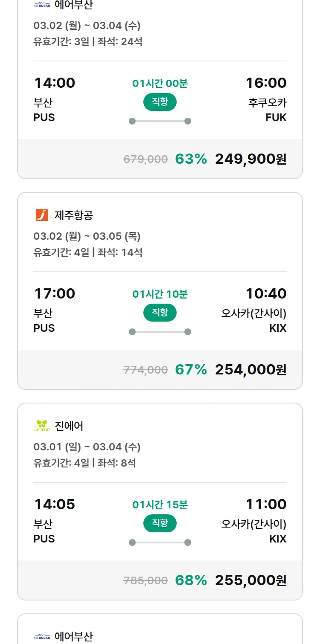Screen dimensions: 320x644
Task: Tap the Air Busan logo on the top card
Action: coord(42,6)
